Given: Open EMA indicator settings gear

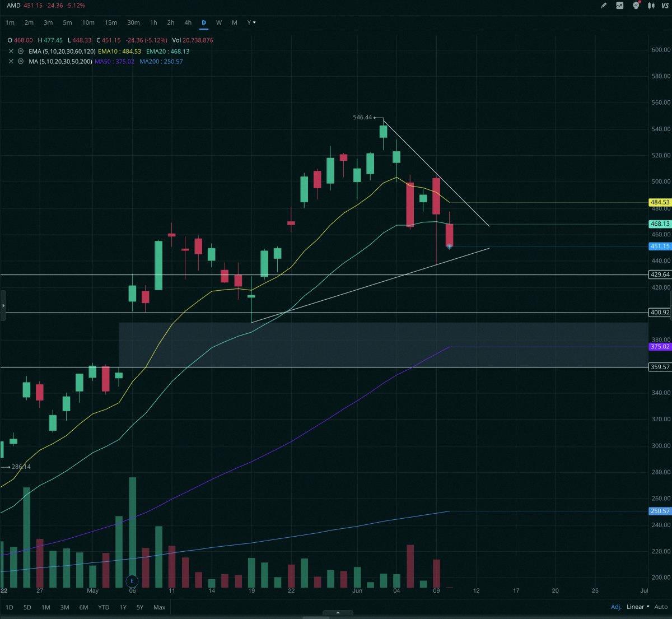Looking at the screenshot, I should [21, 51].
